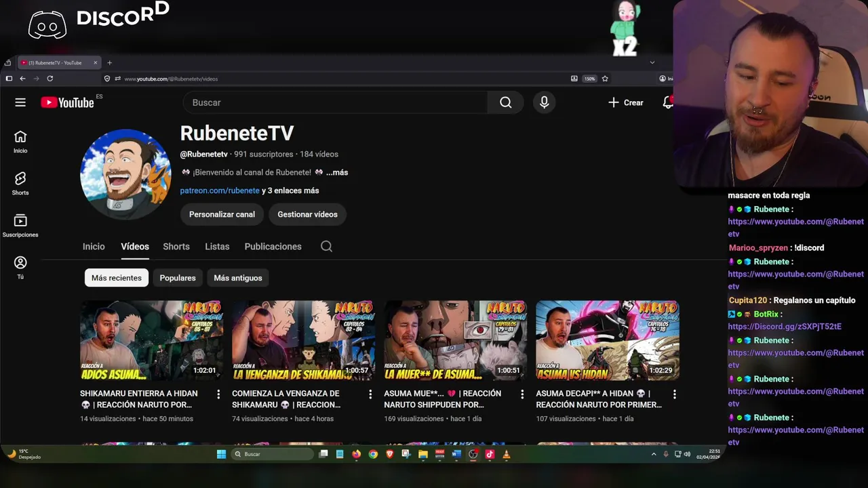Click the Personalizar canal button
Viewport: 868px width, 488px height.
tap(222, 214)
